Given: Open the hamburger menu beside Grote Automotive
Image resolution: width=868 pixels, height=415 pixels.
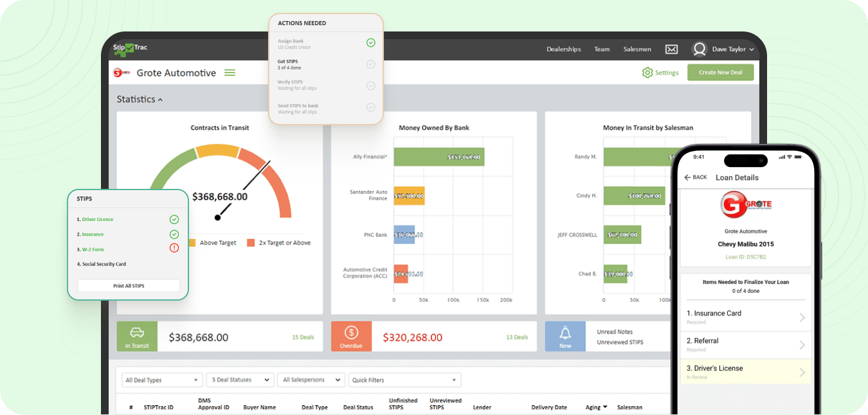Looking at the screenshot, I should click(x=230, y=73).
